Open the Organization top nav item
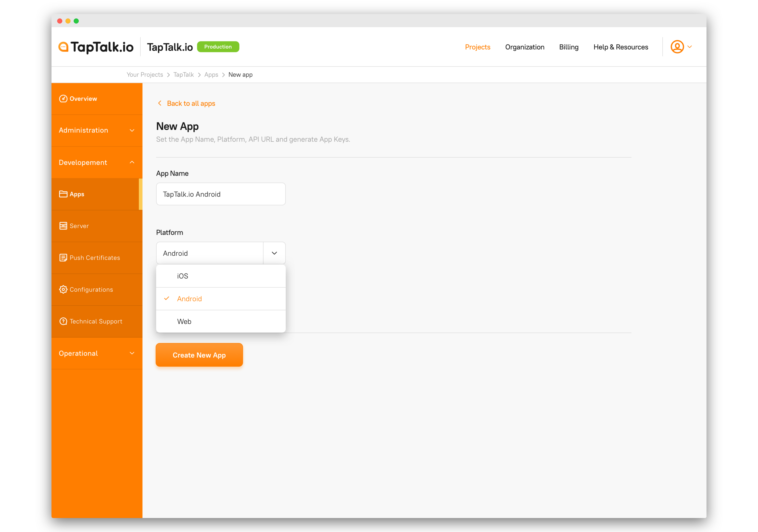The height and width of the screenshot is (532, 758). pyautogui.click(x=525, y=47)
